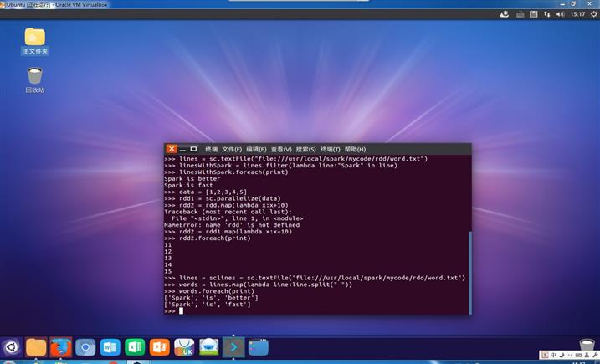Open the UK software center icon
The height and width of the screenshot is (364, 600).
click(x=184, y=347)
